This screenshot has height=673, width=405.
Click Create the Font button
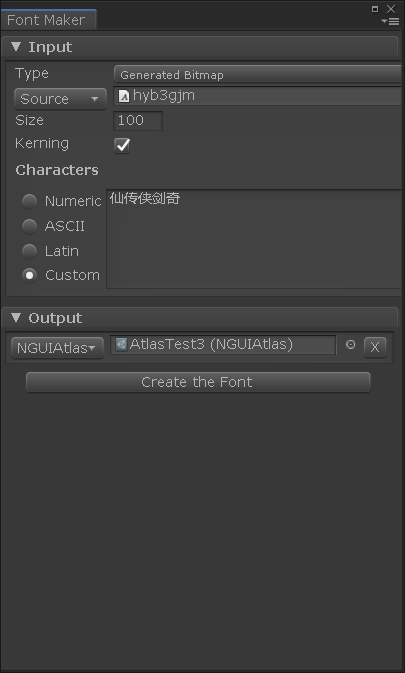[198, 382]
